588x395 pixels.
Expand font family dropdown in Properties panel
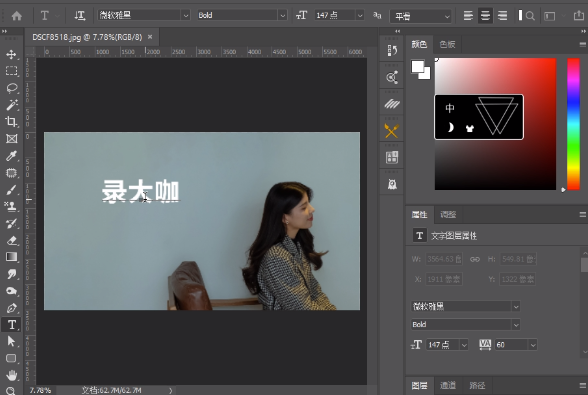(516, 306)
